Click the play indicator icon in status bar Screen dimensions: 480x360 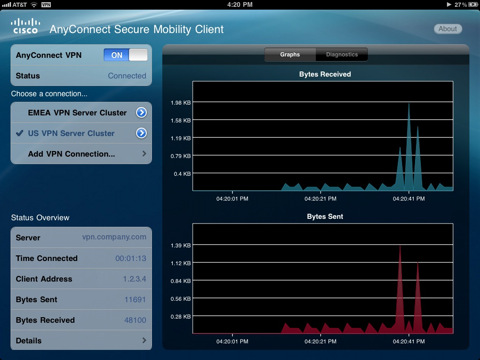449,5
